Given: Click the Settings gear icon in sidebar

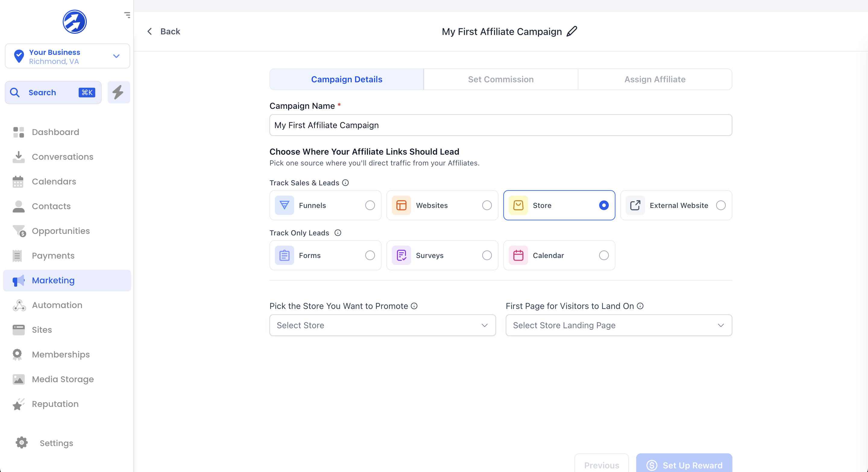Looking at the screenshot, I should coord(22,443).
